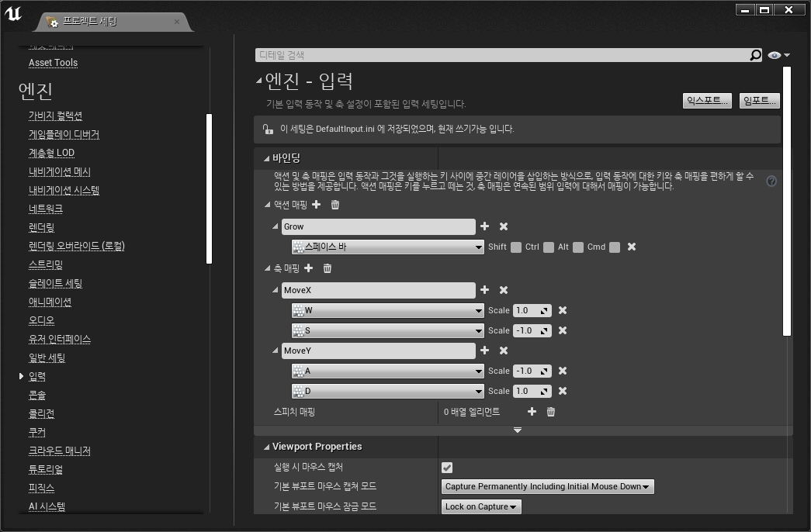Open the view options eye dropdown
Screen dimensions: 811x532
tap(779, 55)
